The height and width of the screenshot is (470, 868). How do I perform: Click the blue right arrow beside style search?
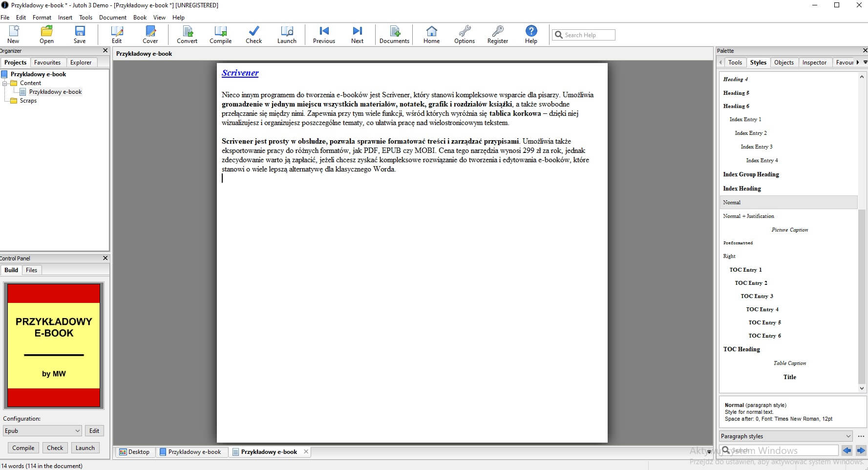[x=861, y=450]
